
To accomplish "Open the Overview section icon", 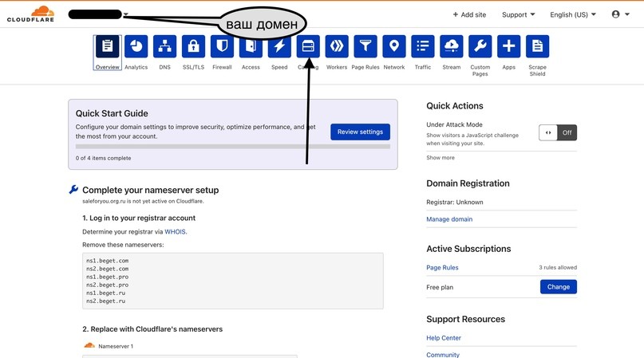I will tap(108, 46).
